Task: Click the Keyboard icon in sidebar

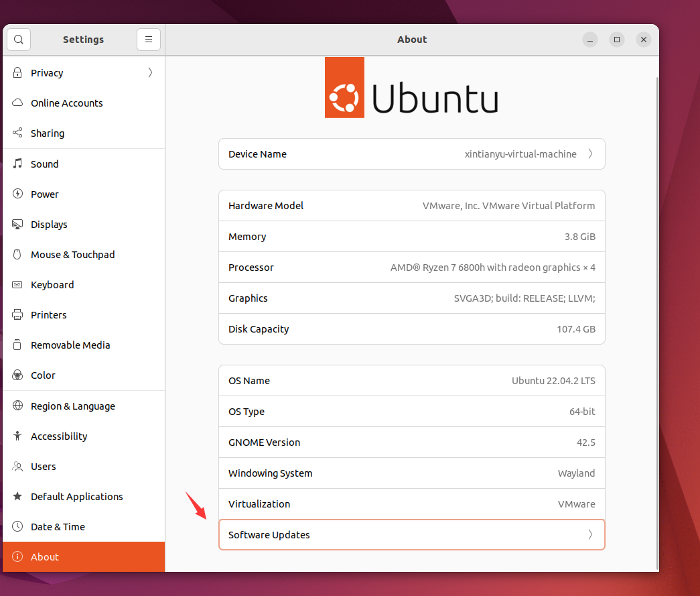Action: [17, 285]
